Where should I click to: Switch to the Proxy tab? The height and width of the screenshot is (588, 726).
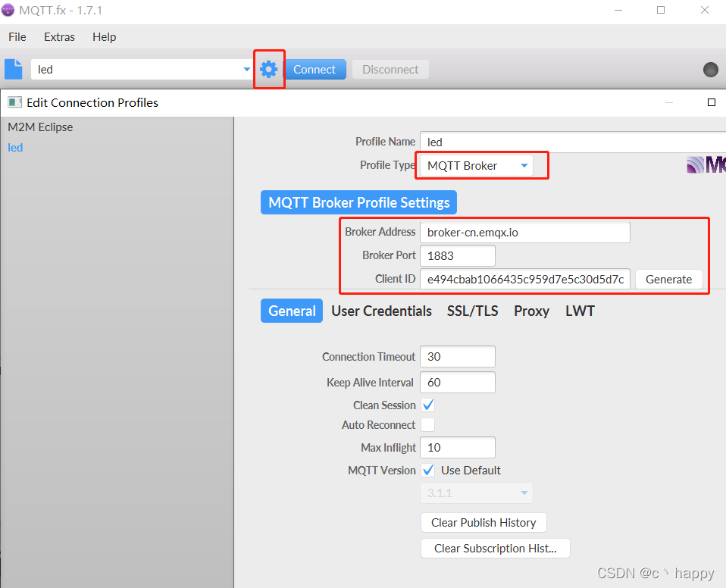pyautogui.click(x=531, y=311)
